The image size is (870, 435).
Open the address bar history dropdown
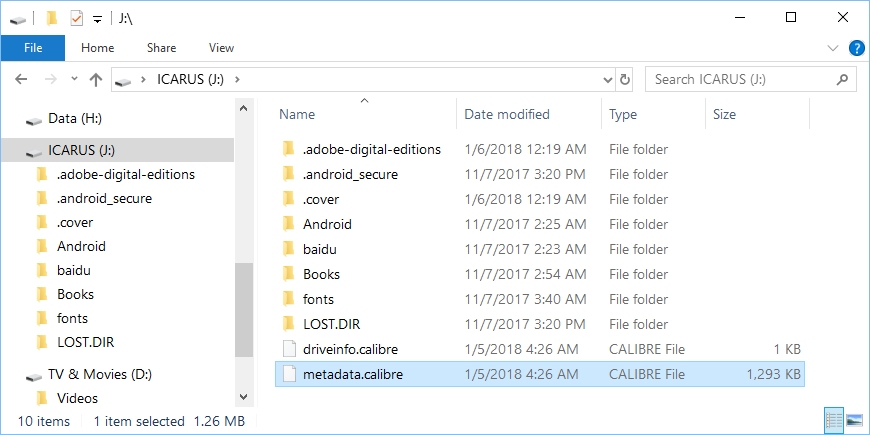(x=607, y=80)
